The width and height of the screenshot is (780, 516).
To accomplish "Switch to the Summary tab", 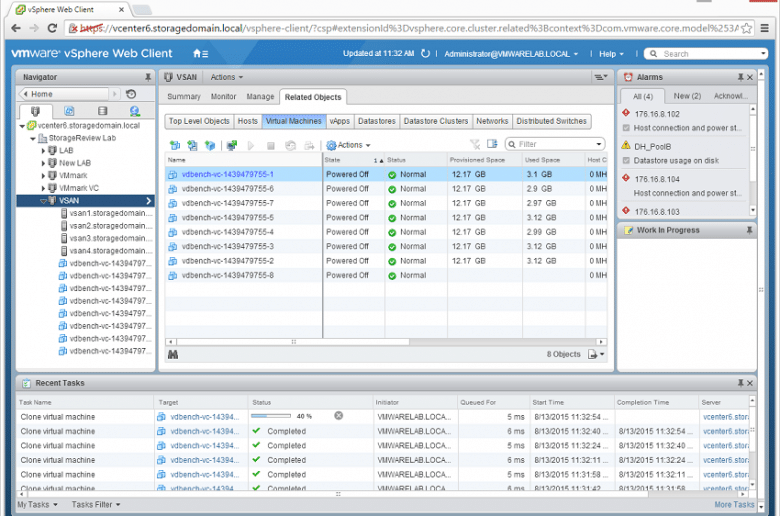I will (184, 97).
